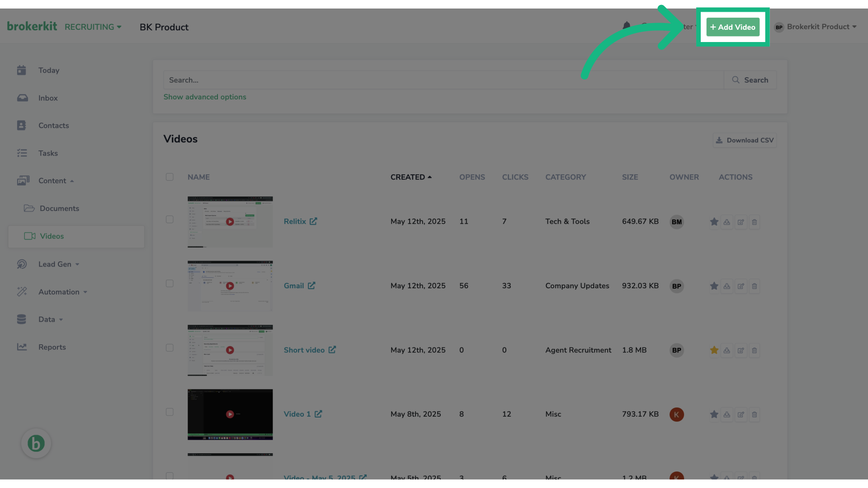This screenshot has height=488, width=868.
Task: Play the Video 1 thumbnail
Action: (x=230, y=414)
